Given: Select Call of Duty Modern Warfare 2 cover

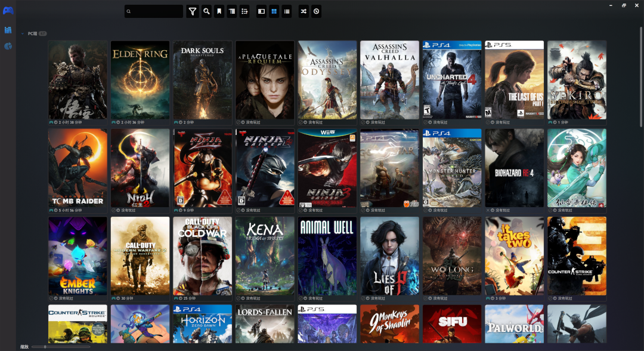Looking at the screenshot, I should click(140, 255).
